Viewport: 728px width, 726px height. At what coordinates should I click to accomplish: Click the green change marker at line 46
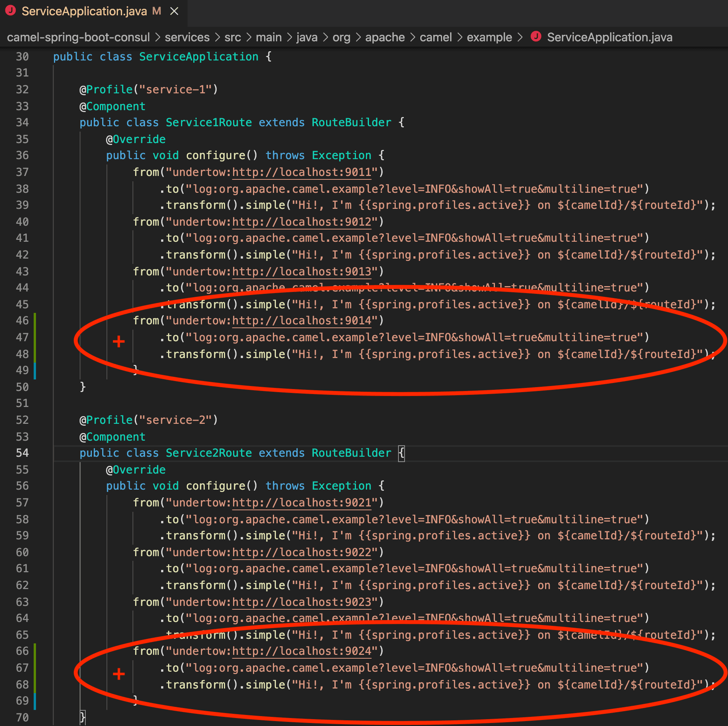[35, 321]
